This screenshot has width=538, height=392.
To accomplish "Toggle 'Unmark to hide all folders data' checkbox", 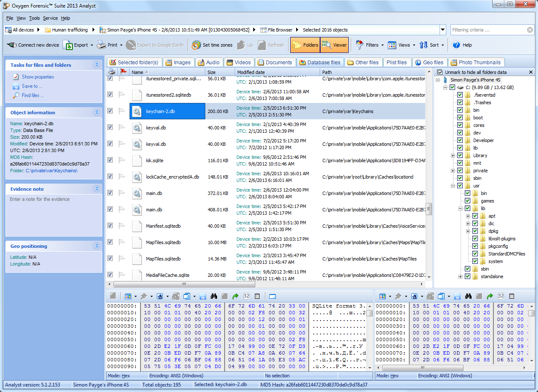I will pyautogui.click(x=440, y=72).
